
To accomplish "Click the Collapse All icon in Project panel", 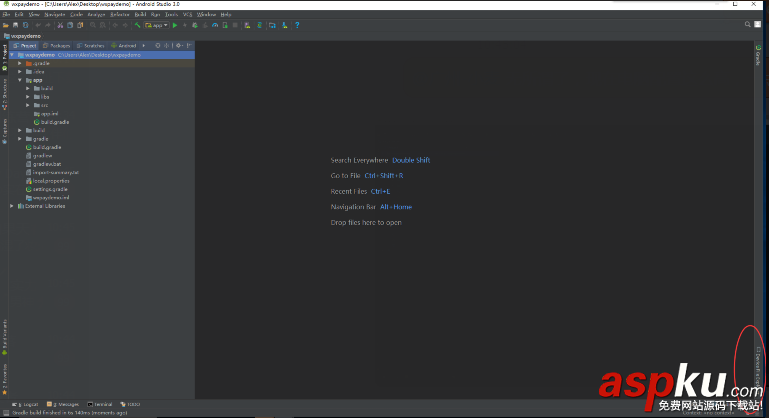I will pos(166,46).
